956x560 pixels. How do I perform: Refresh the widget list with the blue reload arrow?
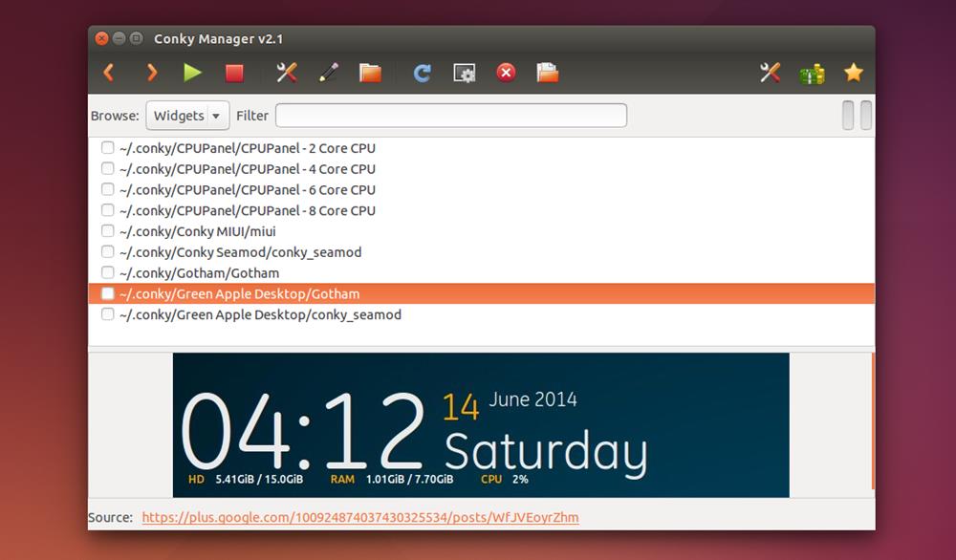pyautogui.click(x=422, y=73)
